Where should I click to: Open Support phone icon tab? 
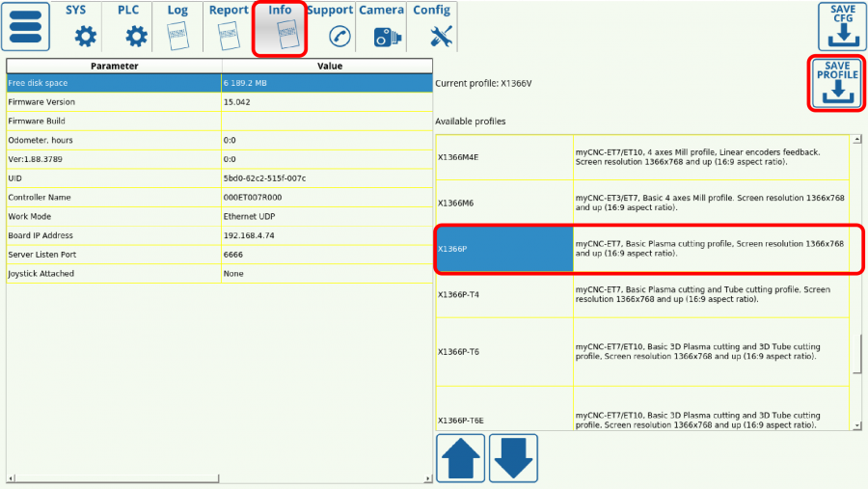(x=330, y=27)
